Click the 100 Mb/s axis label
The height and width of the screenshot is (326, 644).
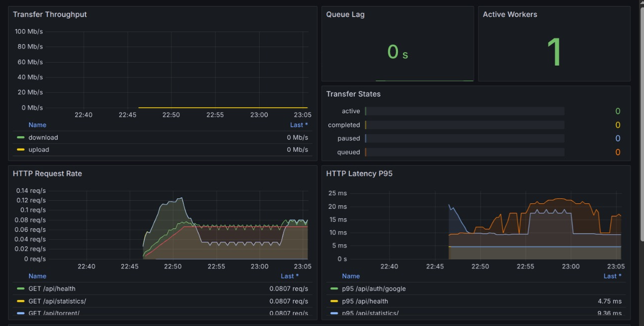29,32
